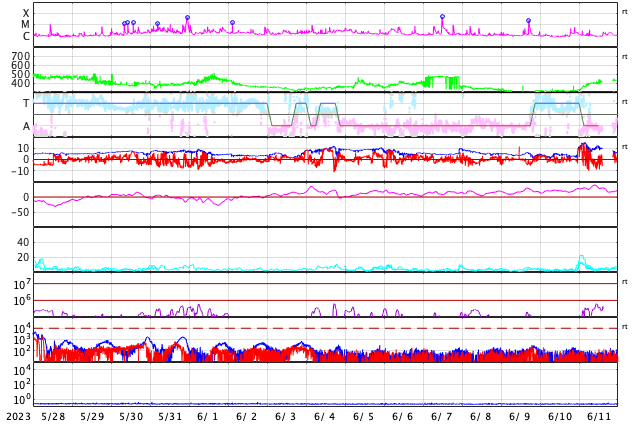Click the 600 value on green plot axis
Image resolution: width=634 pixels, height=424 pixels.
point(20,65)
